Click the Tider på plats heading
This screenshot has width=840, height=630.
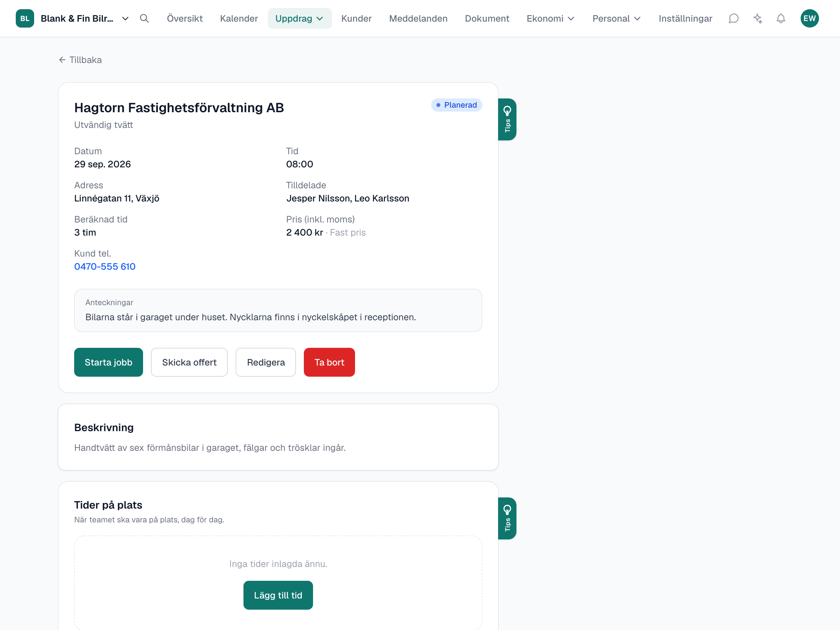coord(108,505)
